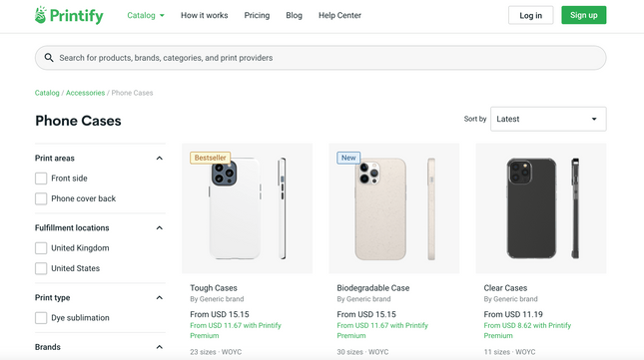
Task: Click the New badge
Action: [348, 158]
